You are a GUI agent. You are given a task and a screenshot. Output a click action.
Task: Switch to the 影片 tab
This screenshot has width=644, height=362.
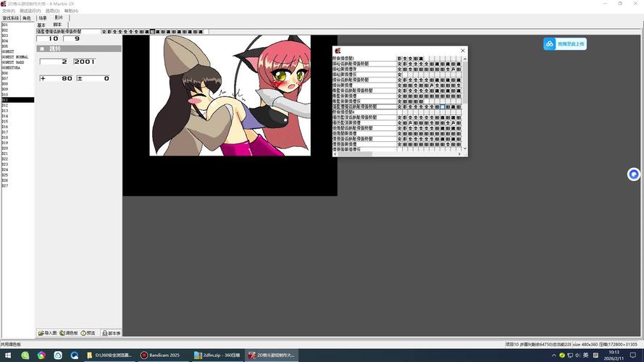[x=59, y=17]
